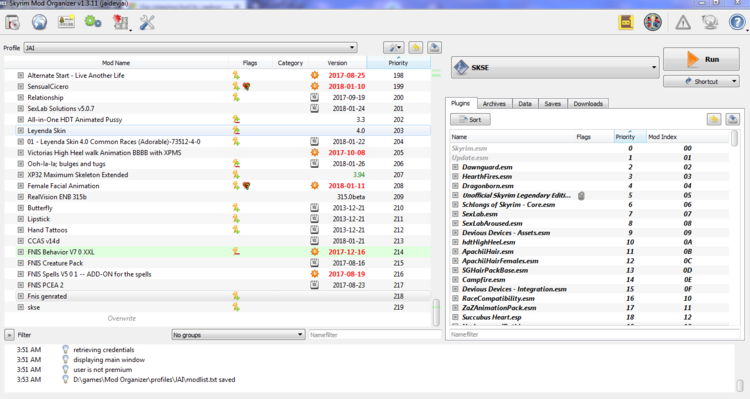Toggle checkbox for SensualCicero mod
This screenshot has width=750, height=399.
tap(21, 87)
